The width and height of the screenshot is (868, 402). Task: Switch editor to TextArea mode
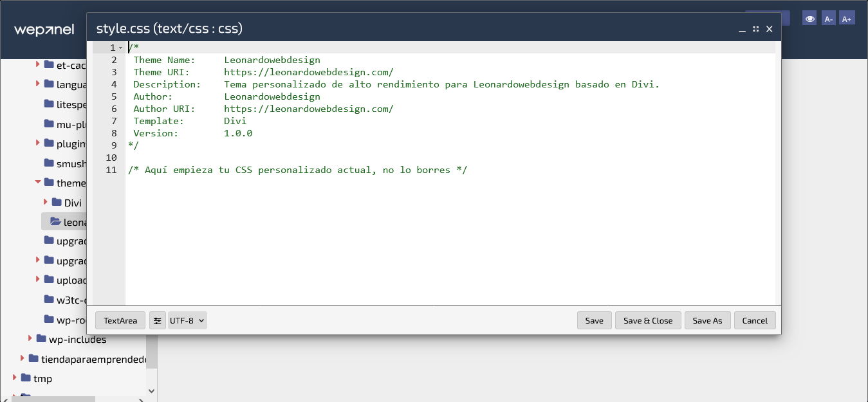point(120,320)
